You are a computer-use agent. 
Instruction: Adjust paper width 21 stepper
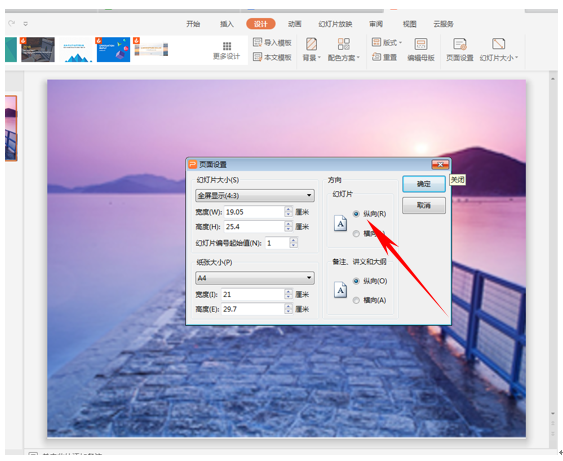pos(289,294)
